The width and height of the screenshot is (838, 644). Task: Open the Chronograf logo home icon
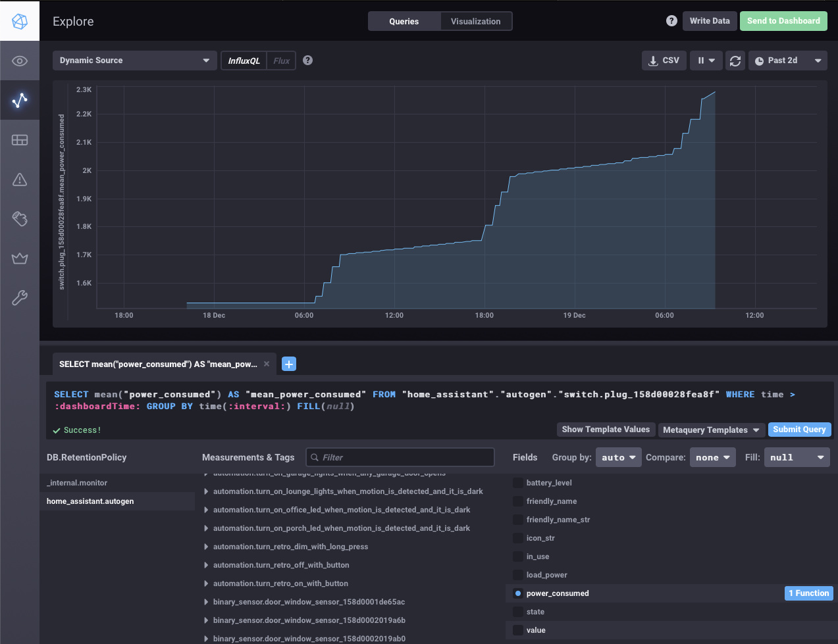(20, 20)
